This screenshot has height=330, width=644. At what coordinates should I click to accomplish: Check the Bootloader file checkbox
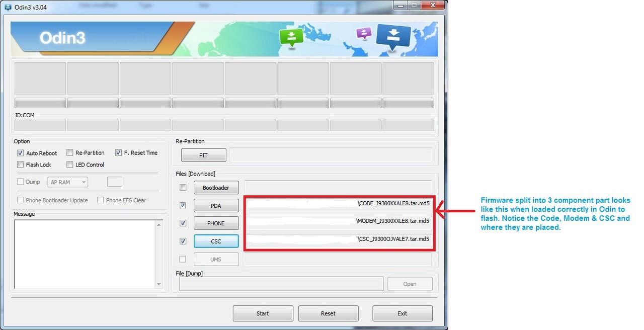click(183, 188)
